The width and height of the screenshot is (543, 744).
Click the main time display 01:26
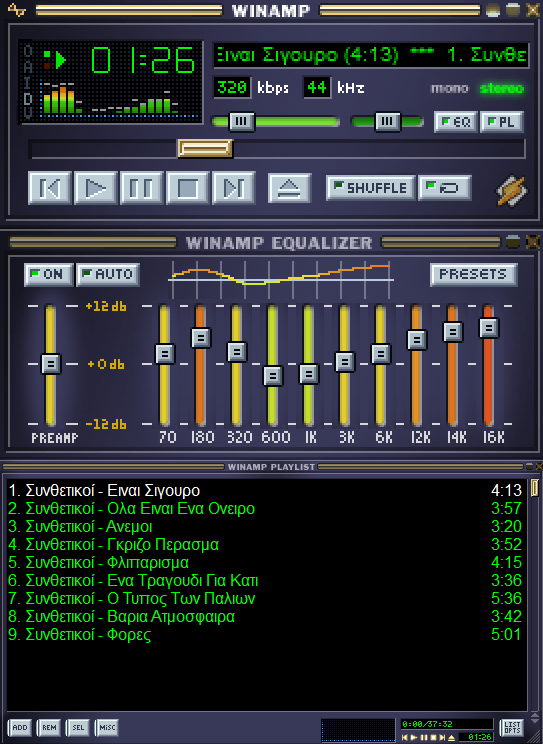(x=142, y=59)
